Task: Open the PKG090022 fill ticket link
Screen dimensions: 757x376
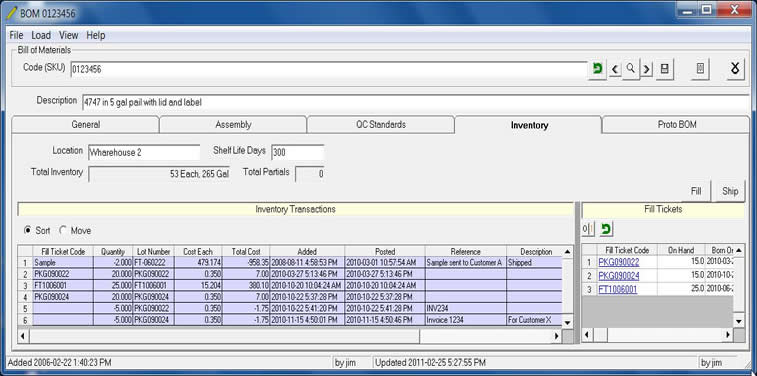Action: 618,262
